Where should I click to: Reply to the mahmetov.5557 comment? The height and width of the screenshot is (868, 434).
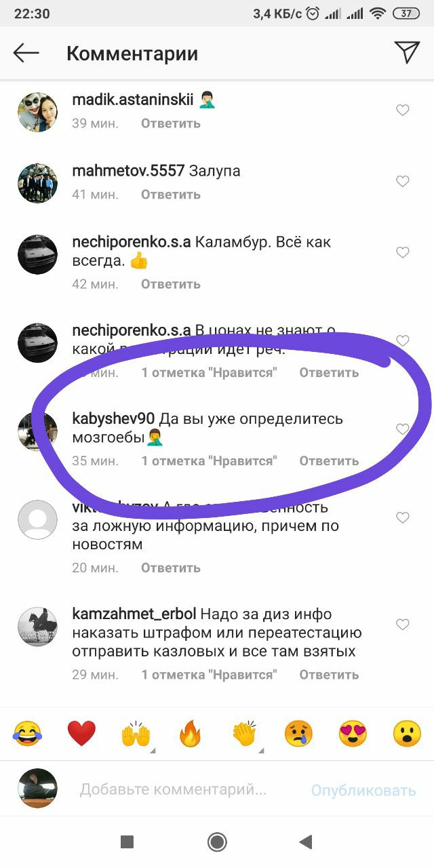click(171, 194)
